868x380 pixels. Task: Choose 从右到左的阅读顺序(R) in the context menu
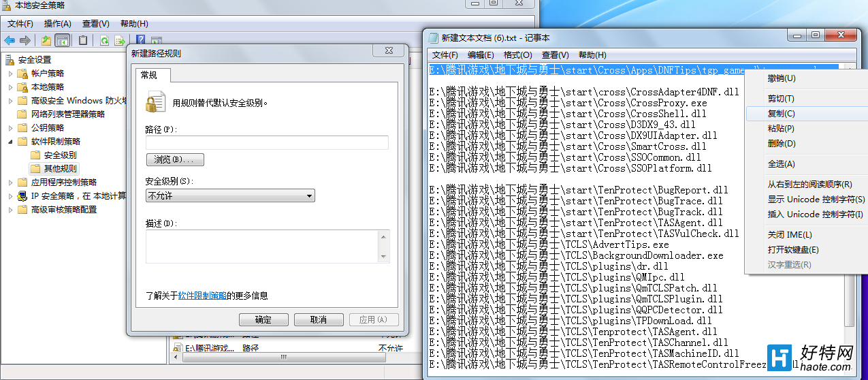pos(805,185)
